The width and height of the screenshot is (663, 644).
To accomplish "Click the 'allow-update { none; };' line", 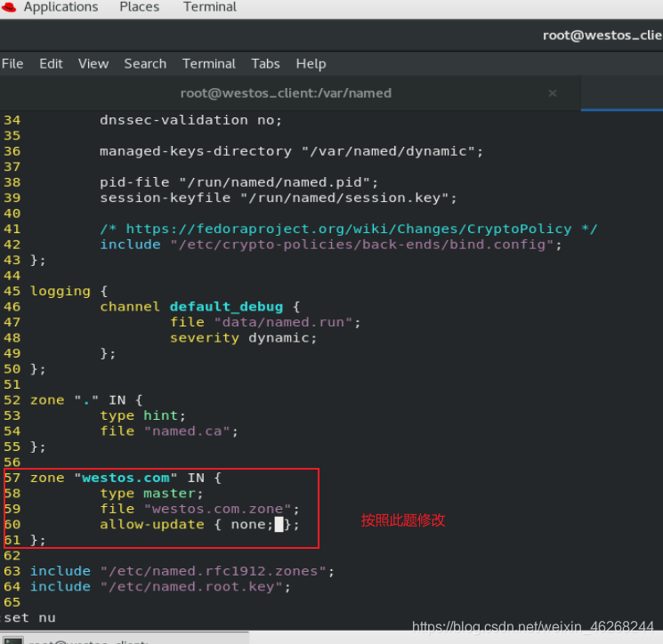I will pos(199,525).
